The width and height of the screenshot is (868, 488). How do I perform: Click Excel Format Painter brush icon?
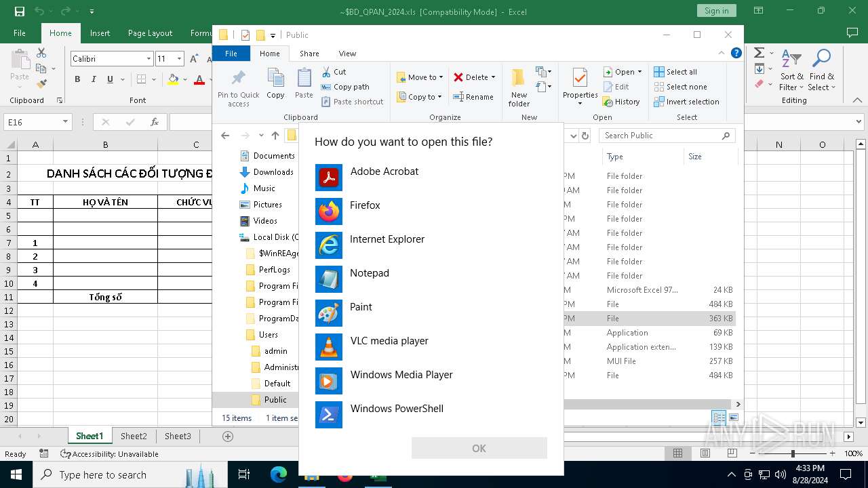pyautogui.click(x=41, y=84)
